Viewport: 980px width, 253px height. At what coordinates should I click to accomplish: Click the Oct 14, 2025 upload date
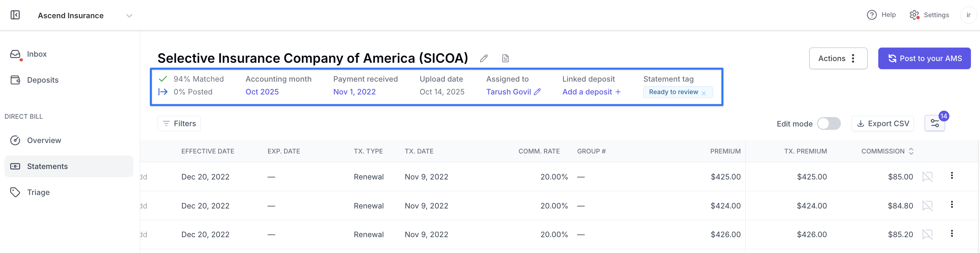(442, 92)
